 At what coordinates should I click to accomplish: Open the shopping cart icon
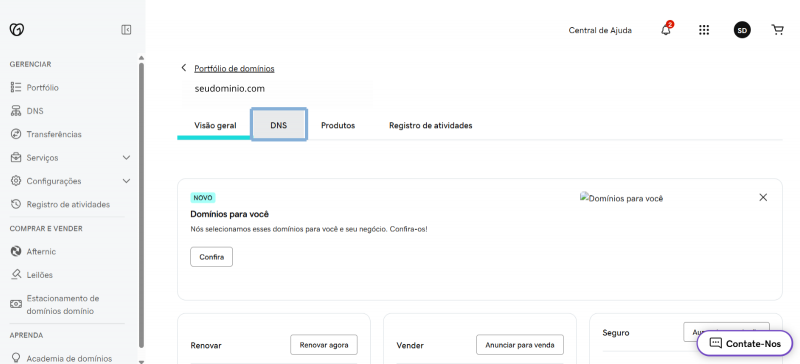(777, 30)
